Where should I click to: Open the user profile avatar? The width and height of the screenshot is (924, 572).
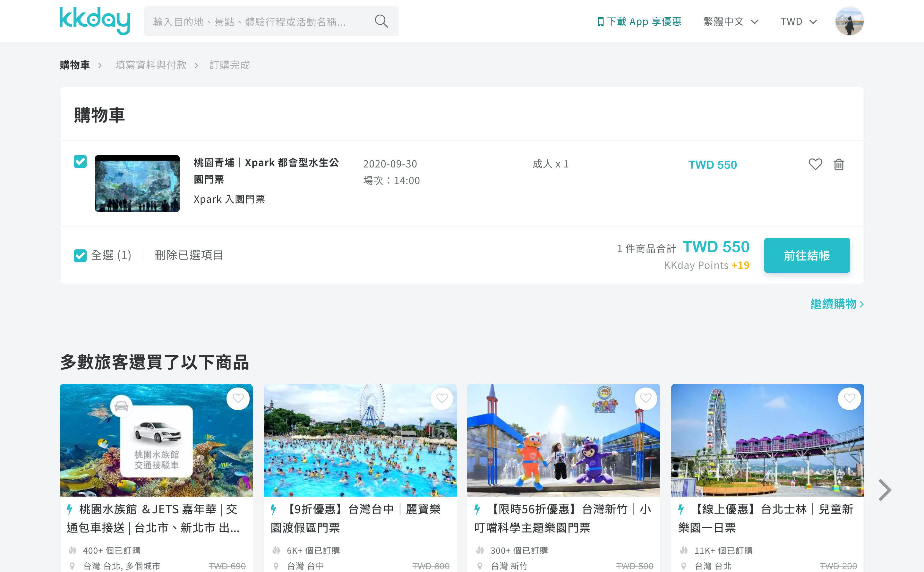point(849,21)
